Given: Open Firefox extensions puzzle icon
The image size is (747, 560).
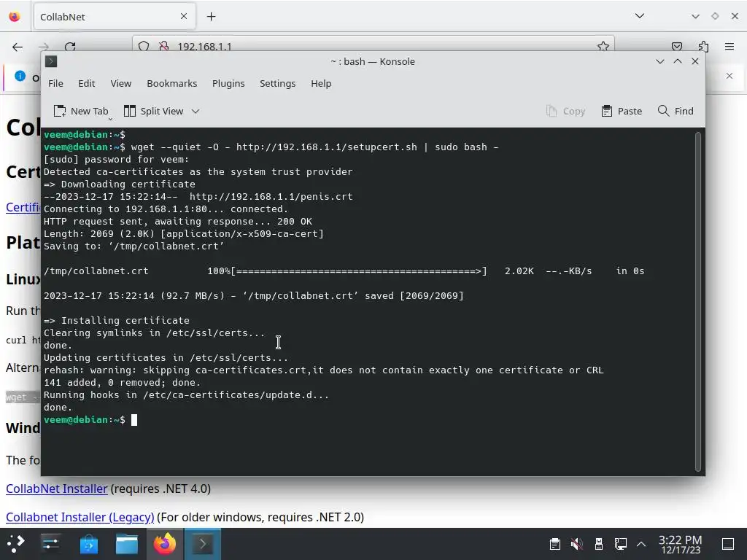Looking at the screenshot, I should 703,47.
